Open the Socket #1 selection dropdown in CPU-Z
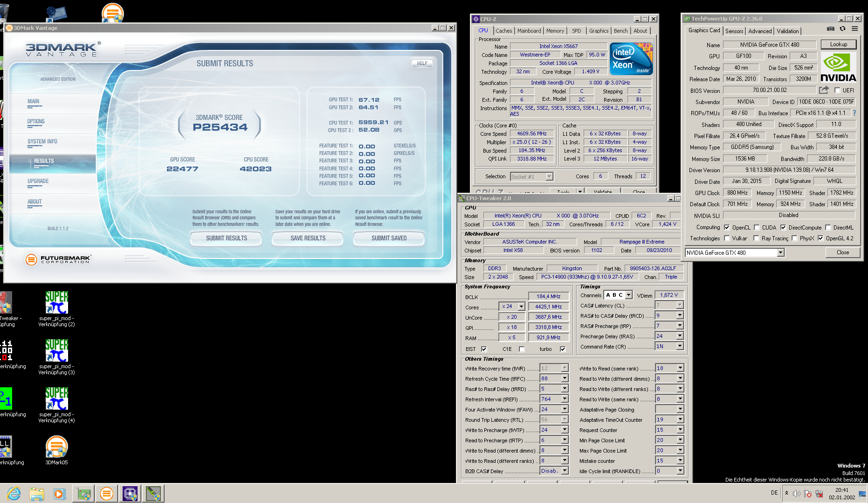Image resolution: width=868 pixels, height=503 pixels. pyautogui.click(x=549, y=176)
